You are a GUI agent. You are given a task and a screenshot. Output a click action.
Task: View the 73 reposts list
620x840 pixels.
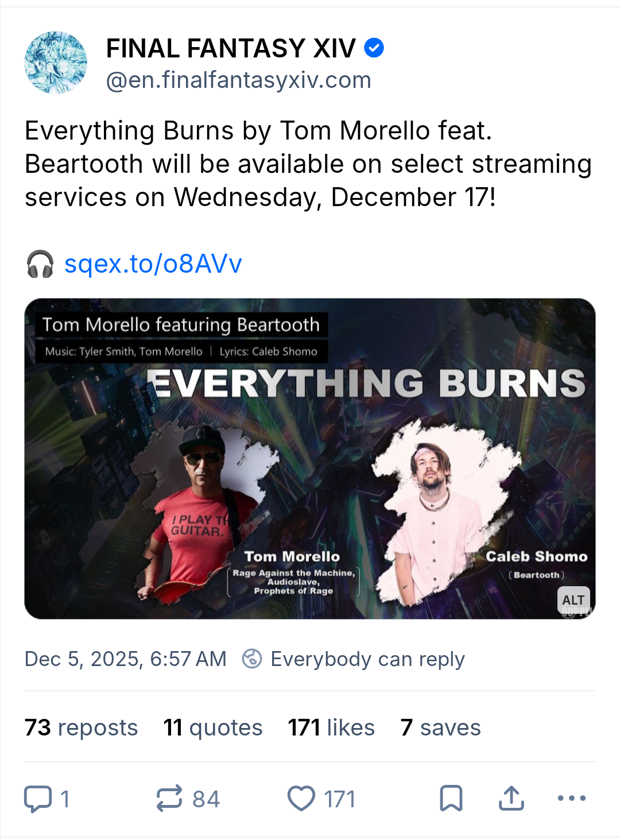(x=82, y=727)
